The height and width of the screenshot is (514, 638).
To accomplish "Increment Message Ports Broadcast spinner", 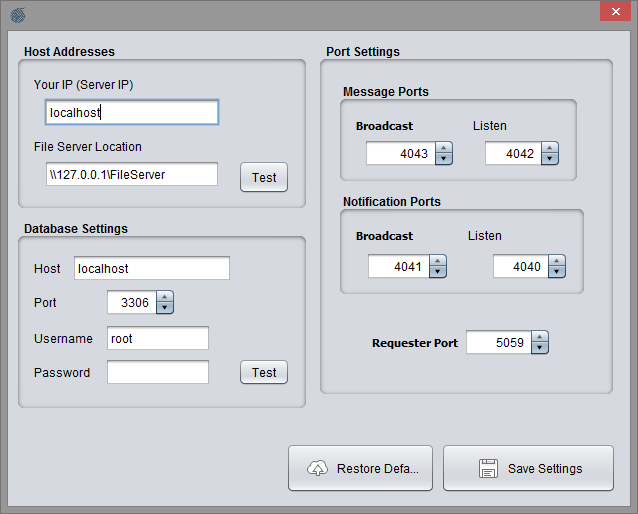I will click(443, 148).
